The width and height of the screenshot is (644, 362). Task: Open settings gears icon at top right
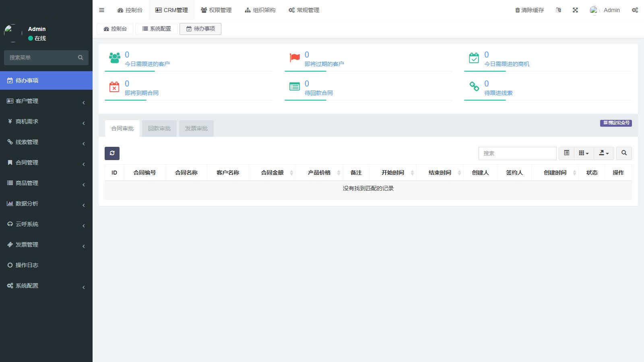coord(635,10)
